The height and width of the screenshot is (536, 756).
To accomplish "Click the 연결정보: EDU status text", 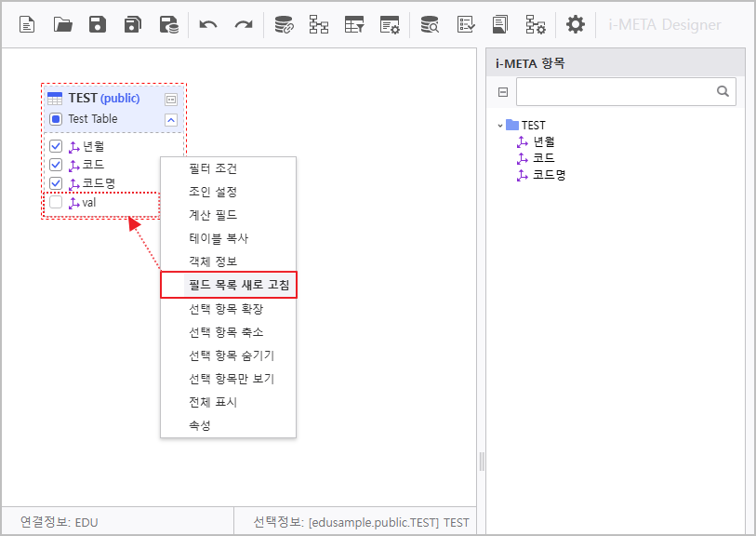I will point(60,522).
